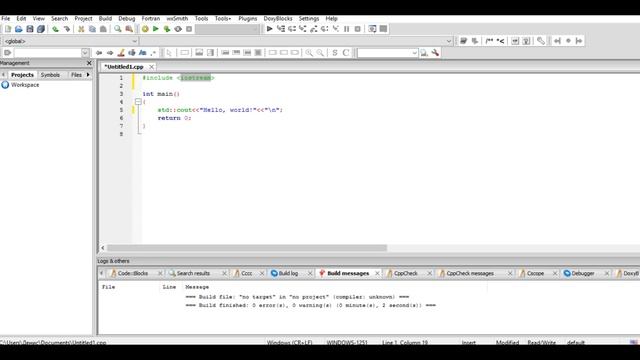
Task: Click Management tabs right scroll arrow
Action: click(x=88, y=75)
